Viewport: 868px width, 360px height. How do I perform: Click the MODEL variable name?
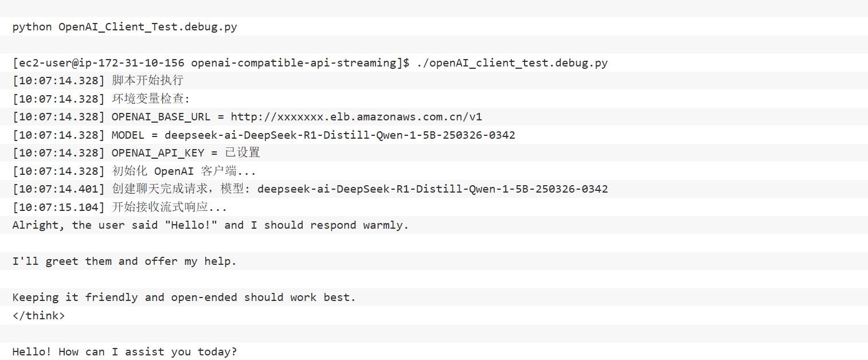click(x=128, y=135)
